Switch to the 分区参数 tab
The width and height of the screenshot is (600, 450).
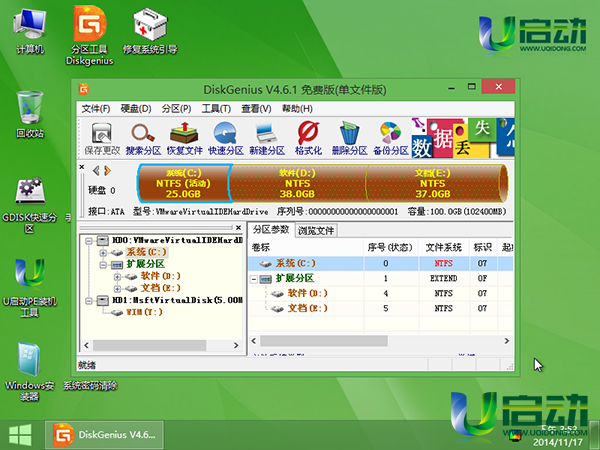tap(271, 230)
